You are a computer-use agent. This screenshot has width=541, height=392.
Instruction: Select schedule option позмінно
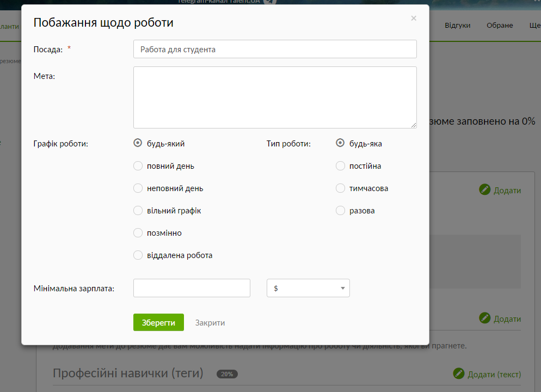(138, 233)
